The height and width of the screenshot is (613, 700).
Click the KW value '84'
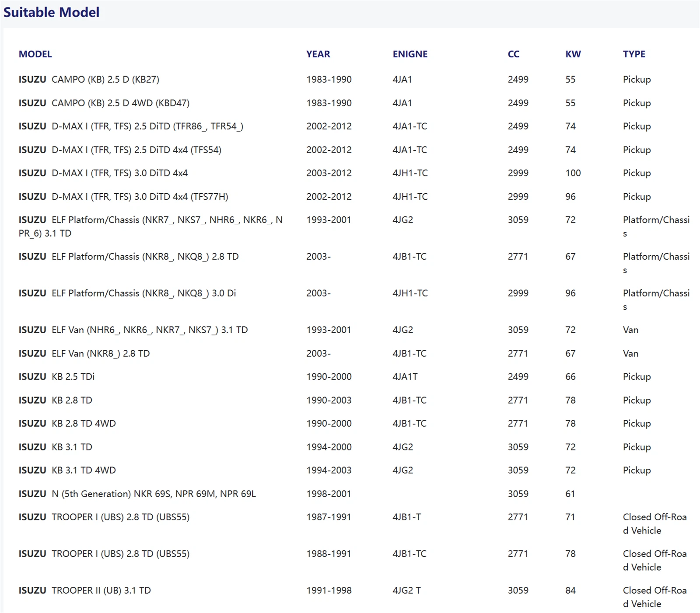coord(570,591)
